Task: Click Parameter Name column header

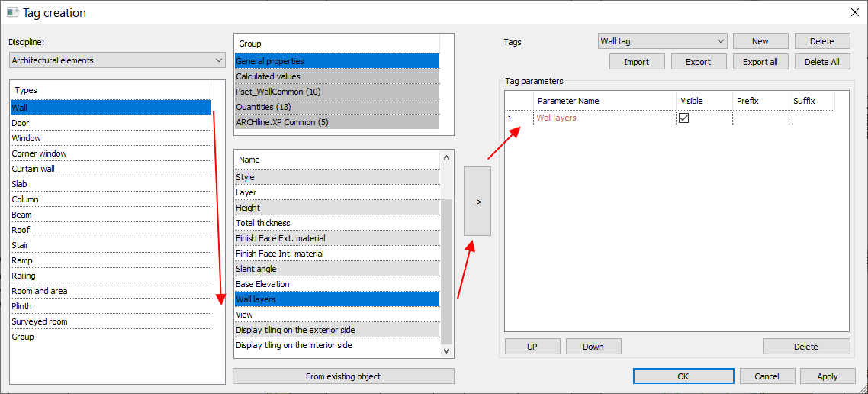Action: coord(605,101)
